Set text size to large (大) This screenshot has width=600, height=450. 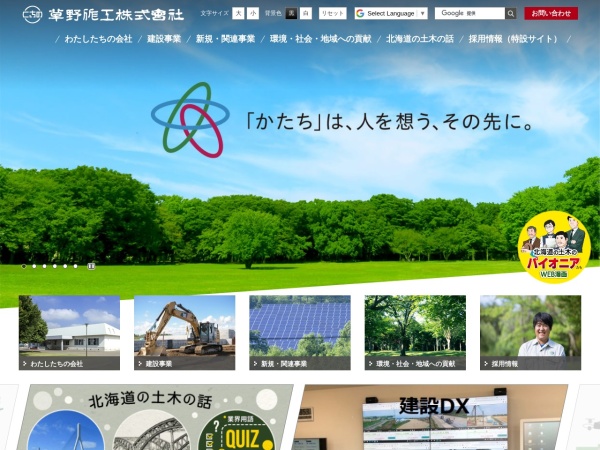[x=238, y=13]
